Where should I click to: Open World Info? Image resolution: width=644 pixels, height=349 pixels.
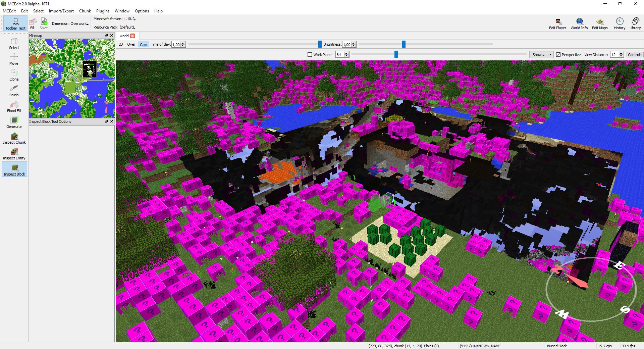pos(579,24)
